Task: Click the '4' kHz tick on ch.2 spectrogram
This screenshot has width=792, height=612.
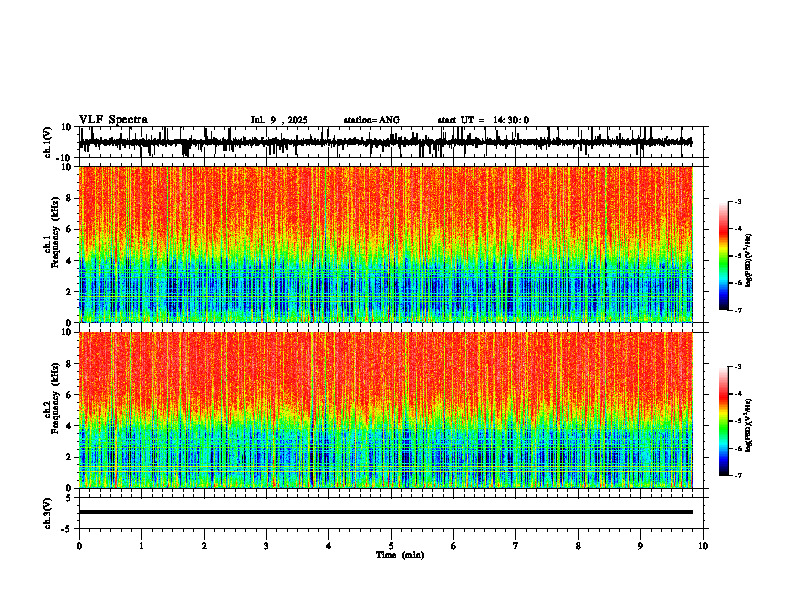Action: 69,426
